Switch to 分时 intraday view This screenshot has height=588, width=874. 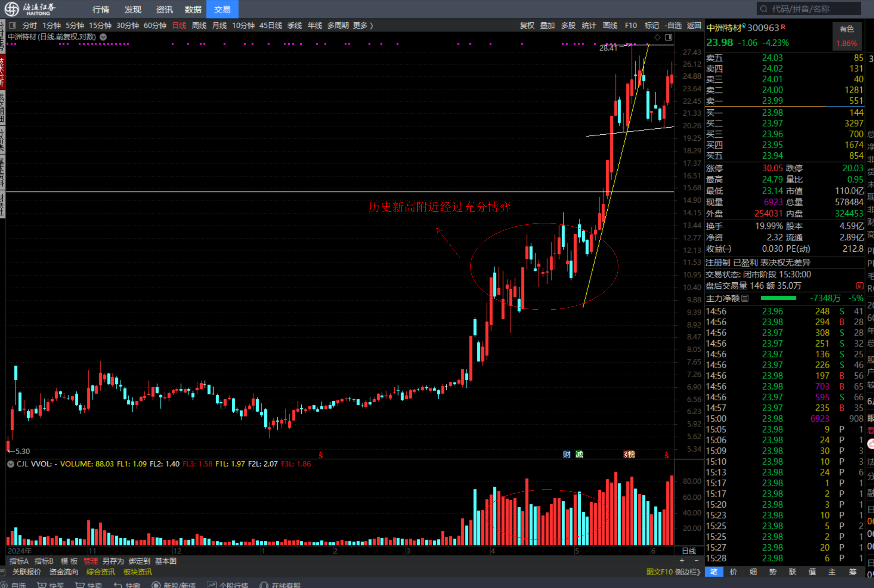[x=30, y=25]
